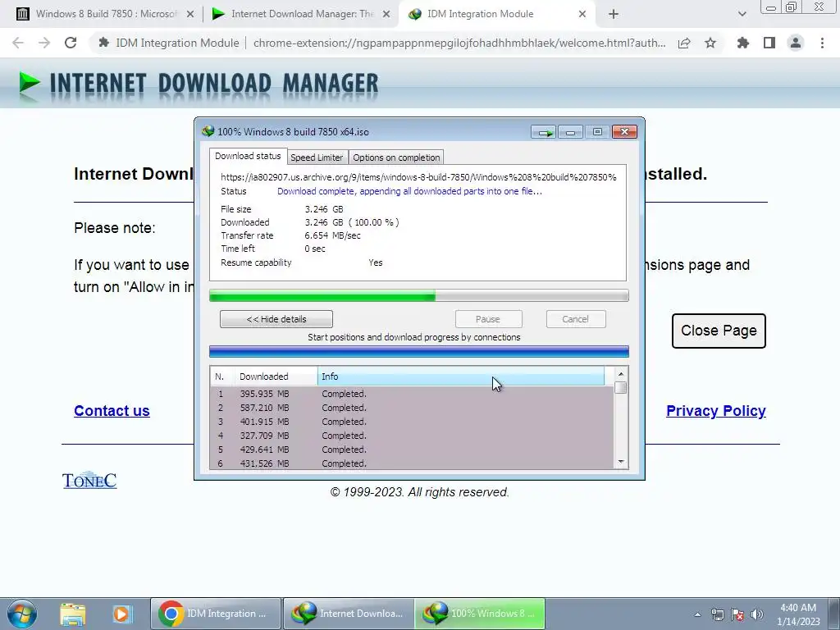Open the Privacy Policy link
840x630 pixels.
tap(715, 411)
